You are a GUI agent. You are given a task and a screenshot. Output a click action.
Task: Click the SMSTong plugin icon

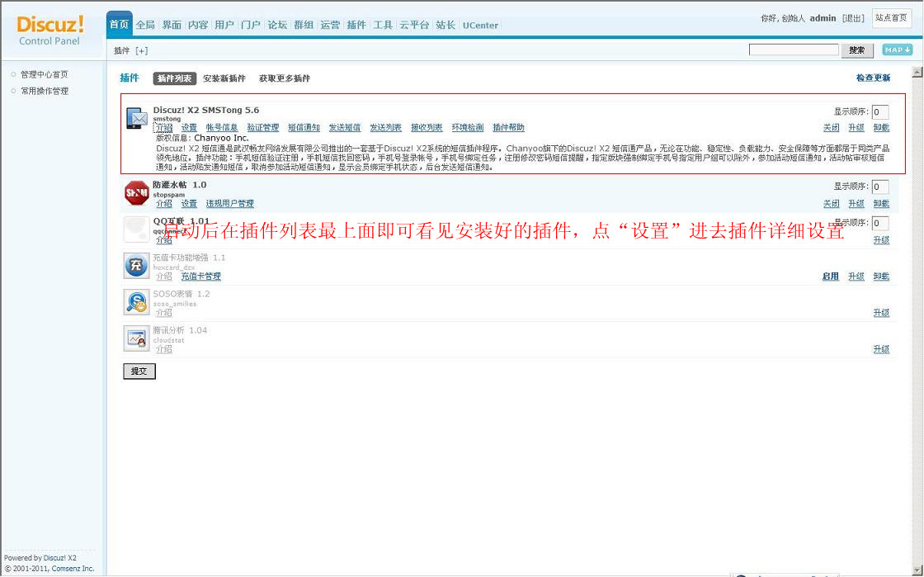coord(137,119)
